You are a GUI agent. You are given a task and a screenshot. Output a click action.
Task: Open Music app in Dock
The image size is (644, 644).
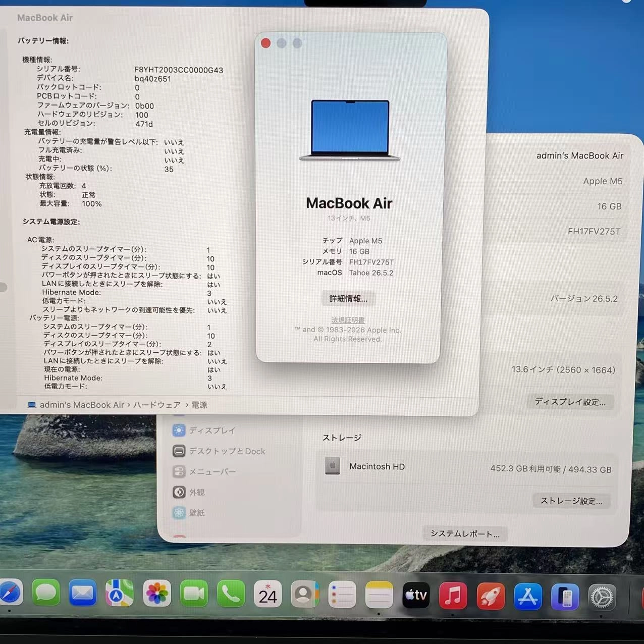point(453,596)
